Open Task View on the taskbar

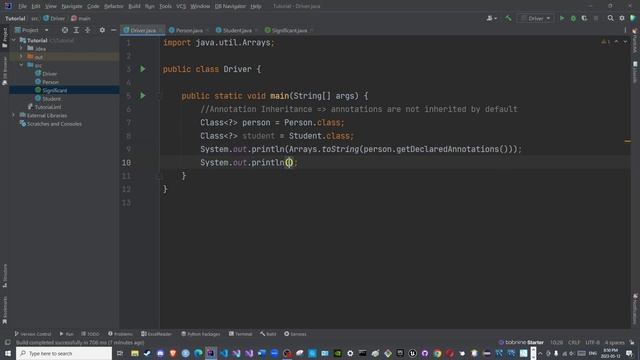(120, 353)
